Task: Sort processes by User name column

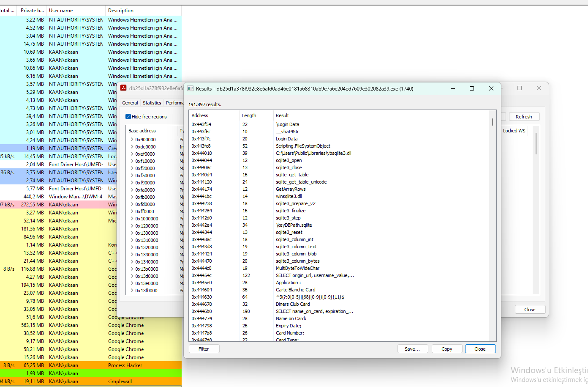Action: tap(76, 11)
